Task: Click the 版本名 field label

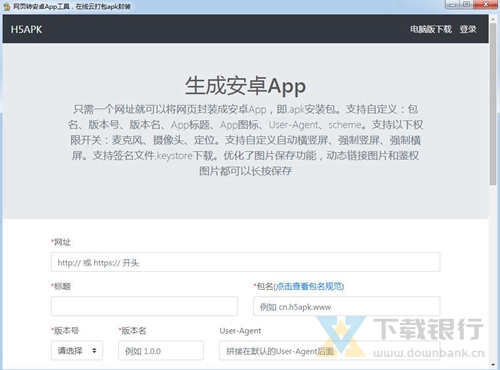Action: (132, 331)
